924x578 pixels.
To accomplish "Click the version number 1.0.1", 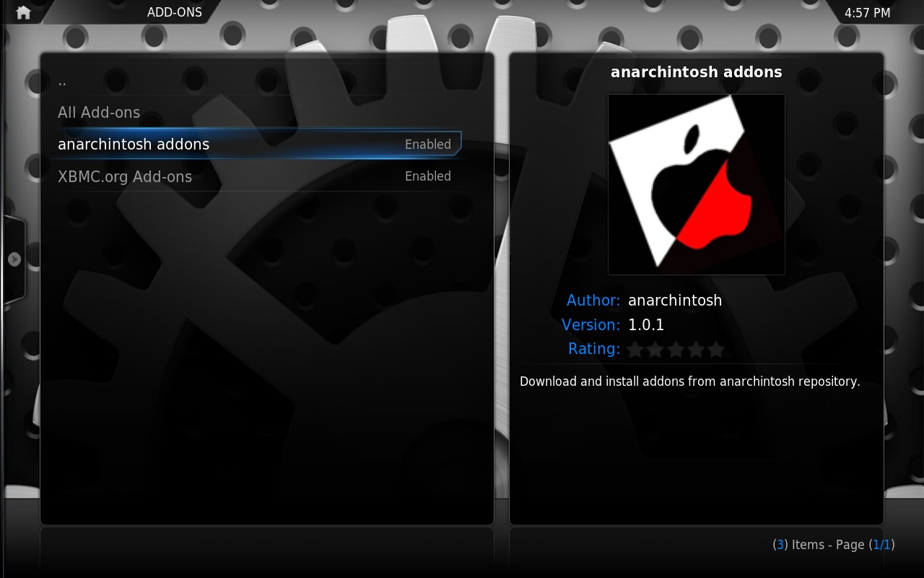I will coord(646,325).
